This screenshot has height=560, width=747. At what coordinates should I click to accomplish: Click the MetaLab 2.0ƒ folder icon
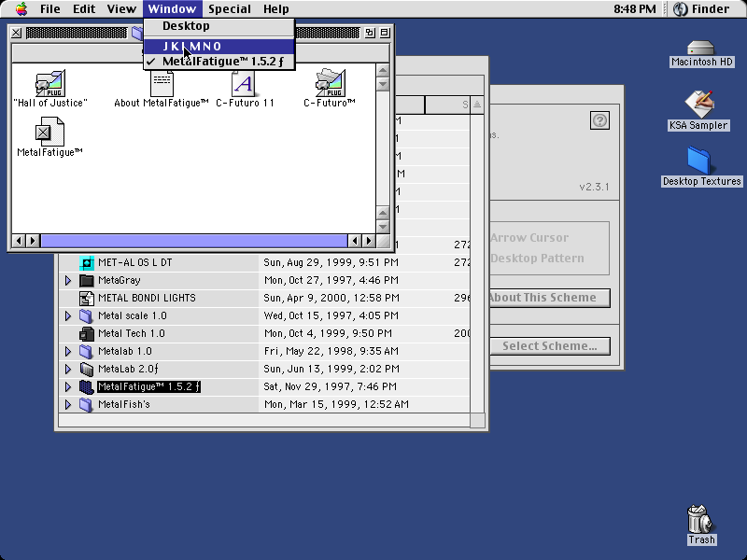[86, 369]
